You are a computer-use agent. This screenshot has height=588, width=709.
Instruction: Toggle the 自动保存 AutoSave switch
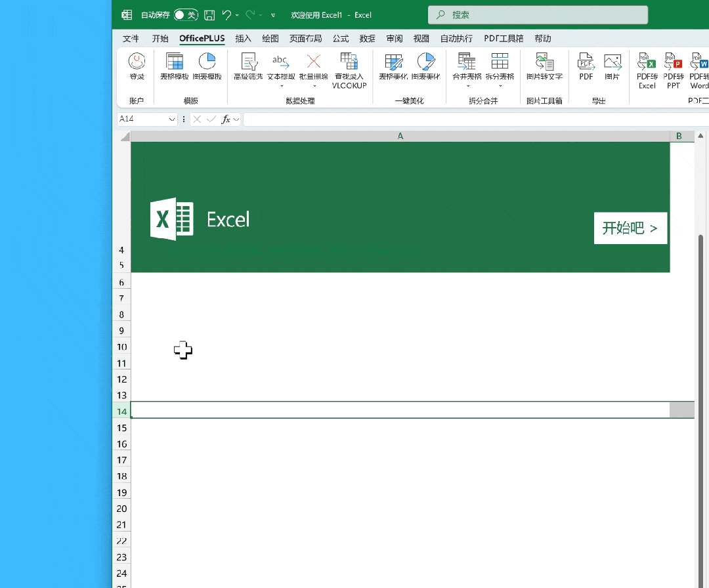186,15
